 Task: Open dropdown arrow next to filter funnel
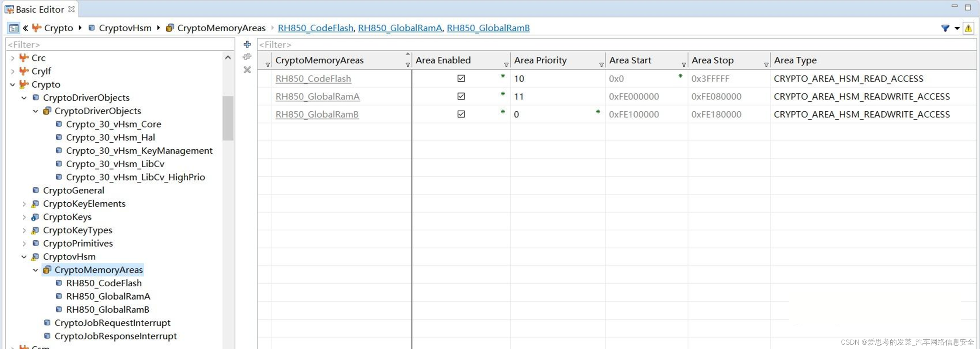point(957,28)
